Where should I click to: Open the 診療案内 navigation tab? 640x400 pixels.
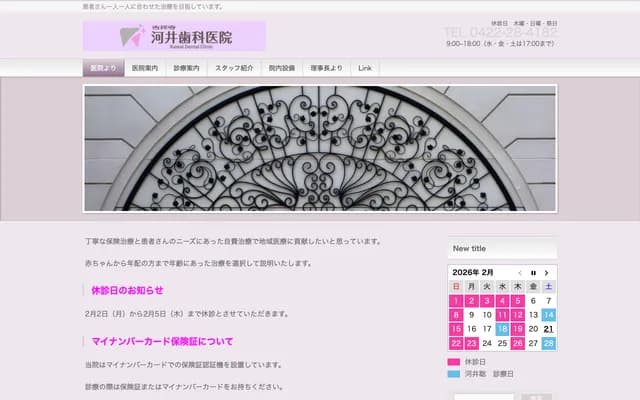pyautogui.click(x=187, y=68)
